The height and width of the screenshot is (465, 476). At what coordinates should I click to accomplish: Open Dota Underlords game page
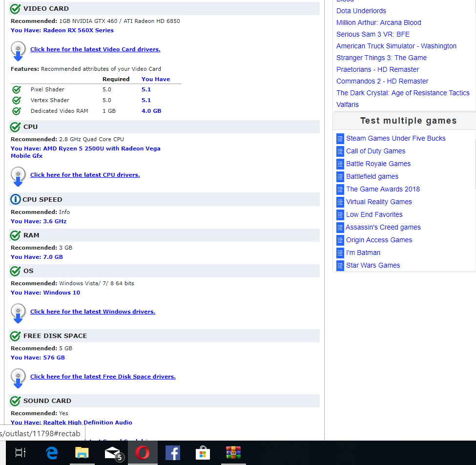point(361,11)
